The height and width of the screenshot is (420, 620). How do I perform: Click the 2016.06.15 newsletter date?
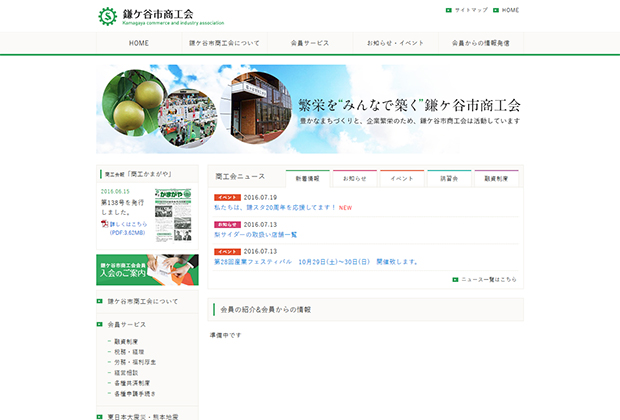[115, 191]
